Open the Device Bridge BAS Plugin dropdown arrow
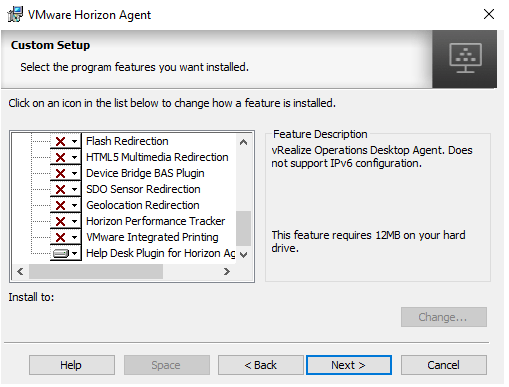The width and height of the screenshot is (509, 387). tap(75, 173)
